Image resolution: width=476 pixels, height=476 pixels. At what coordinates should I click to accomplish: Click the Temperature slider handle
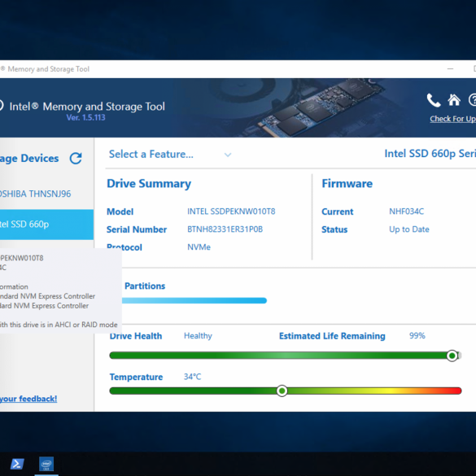click(282, 391)
